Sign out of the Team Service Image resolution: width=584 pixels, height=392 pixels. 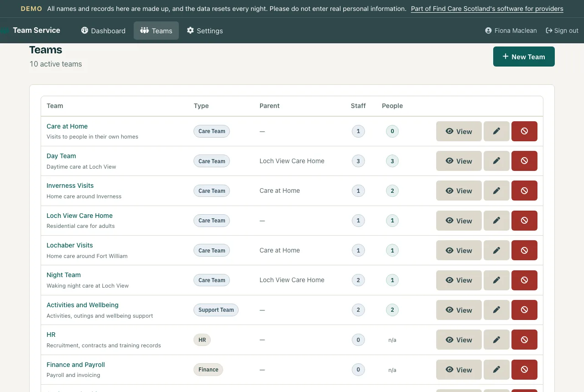point(562,31)
